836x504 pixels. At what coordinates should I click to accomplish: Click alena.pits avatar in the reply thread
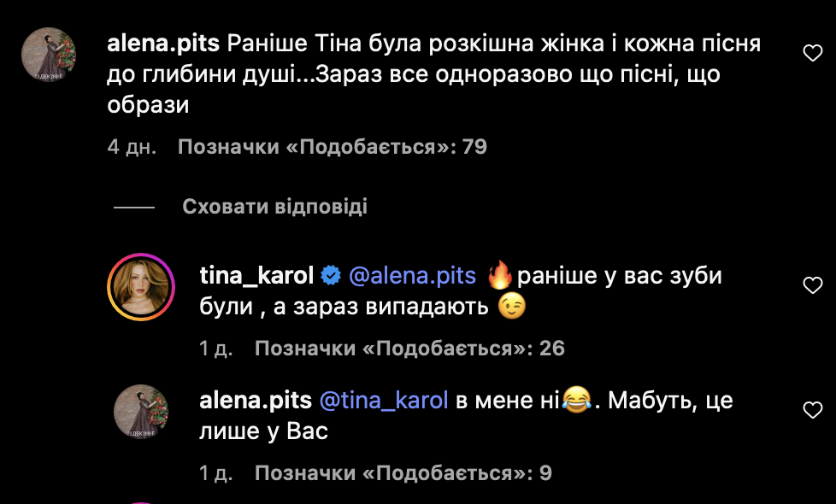click(x=141, y=412)
